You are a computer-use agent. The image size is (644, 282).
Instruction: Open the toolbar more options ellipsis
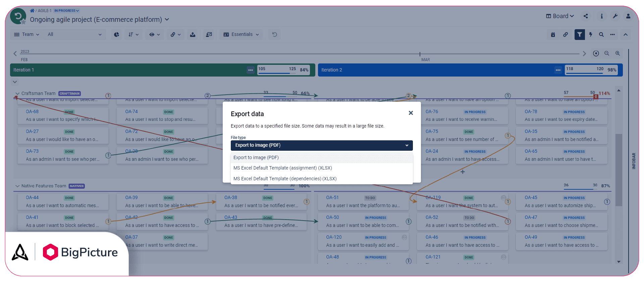click(612, 34)
